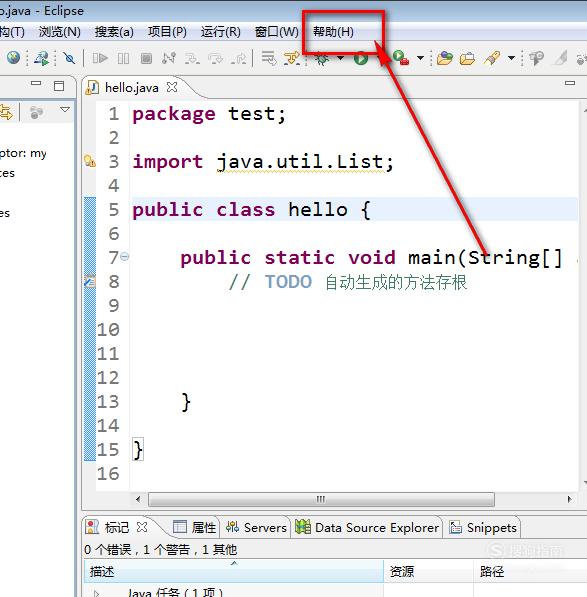Switch to the 属性 Properties tab
Screen dimensions: 587x597
(194, 528)
